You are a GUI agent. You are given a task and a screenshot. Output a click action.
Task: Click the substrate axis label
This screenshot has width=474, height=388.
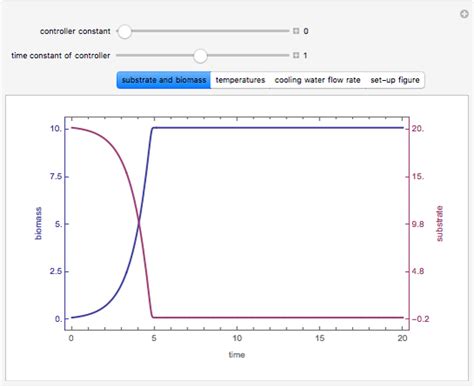440,223
